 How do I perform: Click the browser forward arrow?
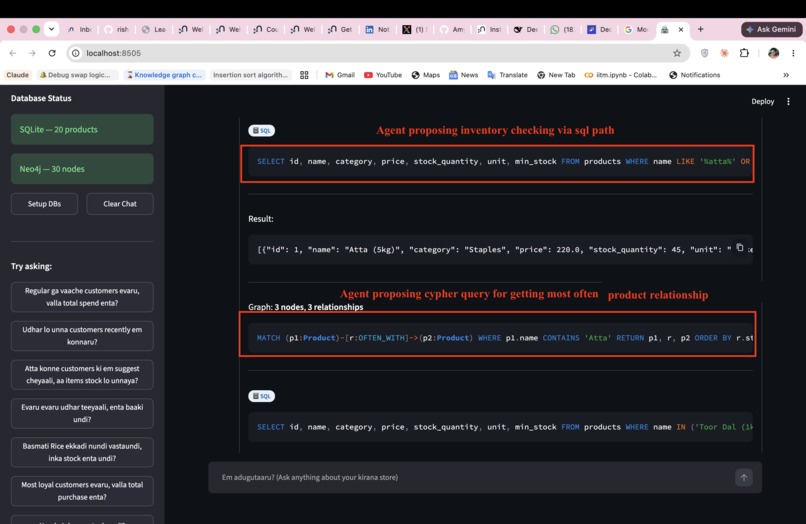point(32,53)
